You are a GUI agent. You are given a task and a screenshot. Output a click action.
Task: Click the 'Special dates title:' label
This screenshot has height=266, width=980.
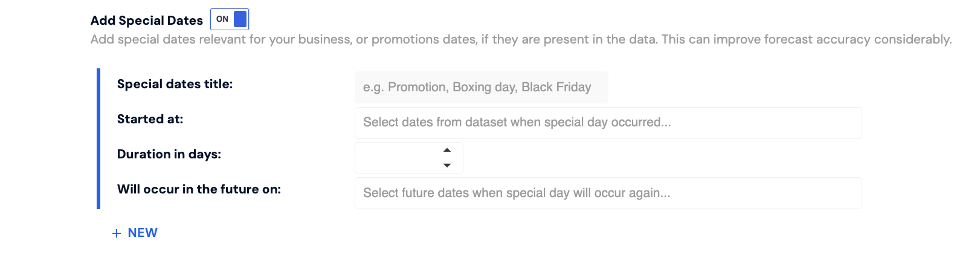pos(175,84)
